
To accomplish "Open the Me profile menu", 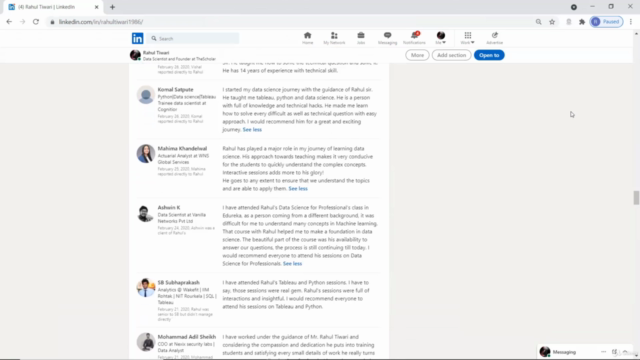I will point(440,38).
